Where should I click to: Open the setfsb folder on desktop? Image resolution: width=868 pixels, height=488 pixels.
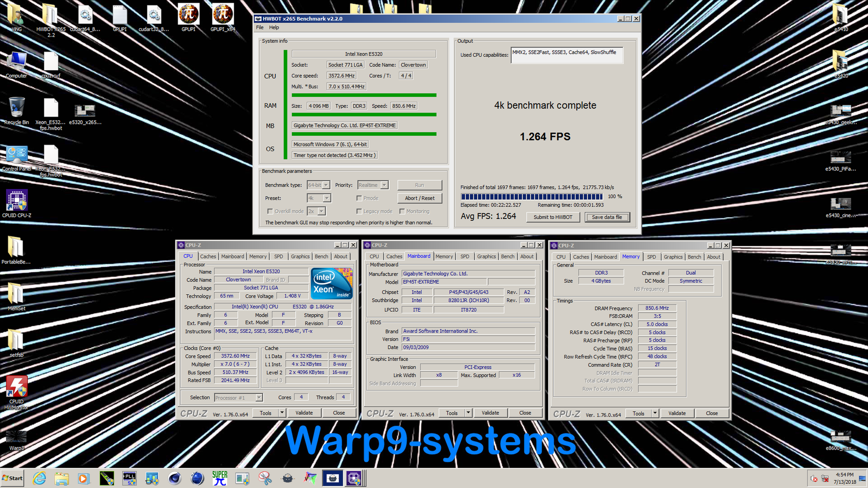coord(16,343)
